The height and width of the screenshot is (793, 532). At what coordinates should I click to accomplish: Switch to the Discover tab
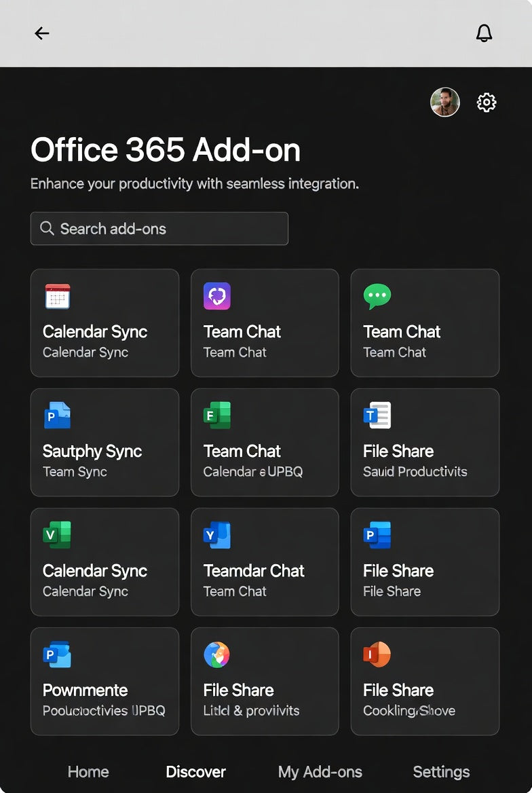(x=195, y=772)
